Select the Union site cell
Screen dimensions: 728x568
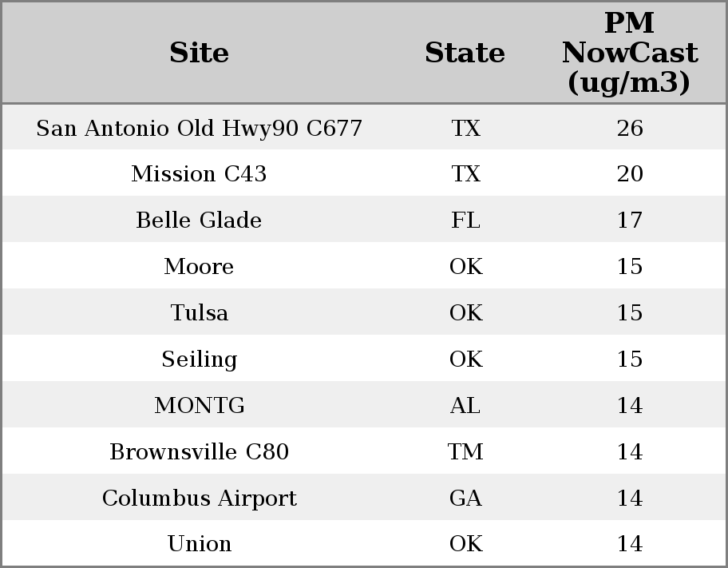pos(199,543)
